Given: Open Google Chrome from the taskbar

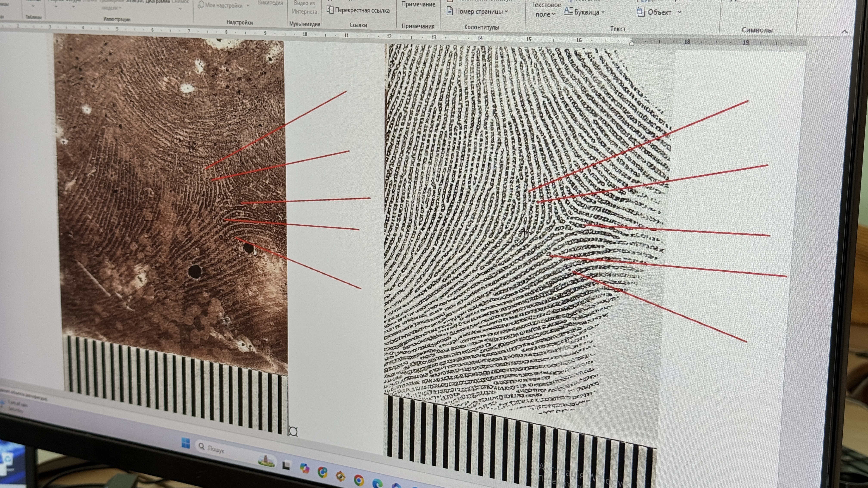Looking at the screenshot, I should (x=358, y=480).
